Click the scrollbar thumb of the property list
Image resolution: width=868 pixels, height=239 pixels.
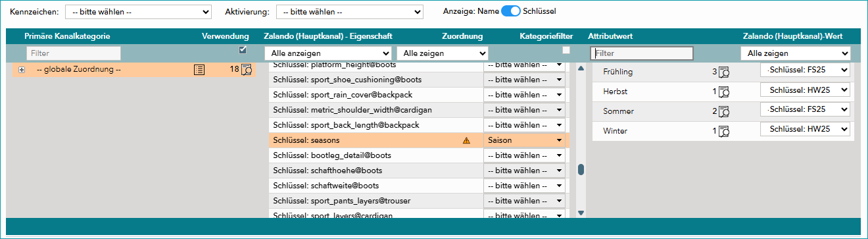point(581,170)
